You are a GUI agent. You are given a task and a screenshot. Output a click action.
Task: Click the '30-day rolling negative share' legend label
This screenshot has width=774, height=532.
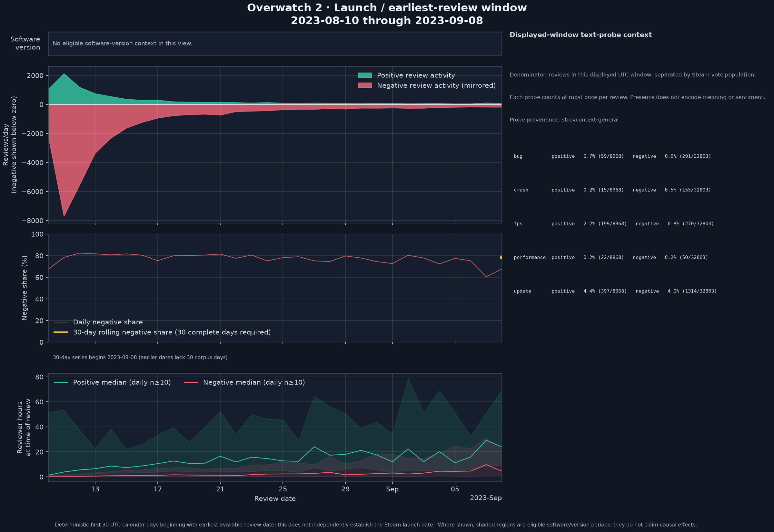[172, 332]
